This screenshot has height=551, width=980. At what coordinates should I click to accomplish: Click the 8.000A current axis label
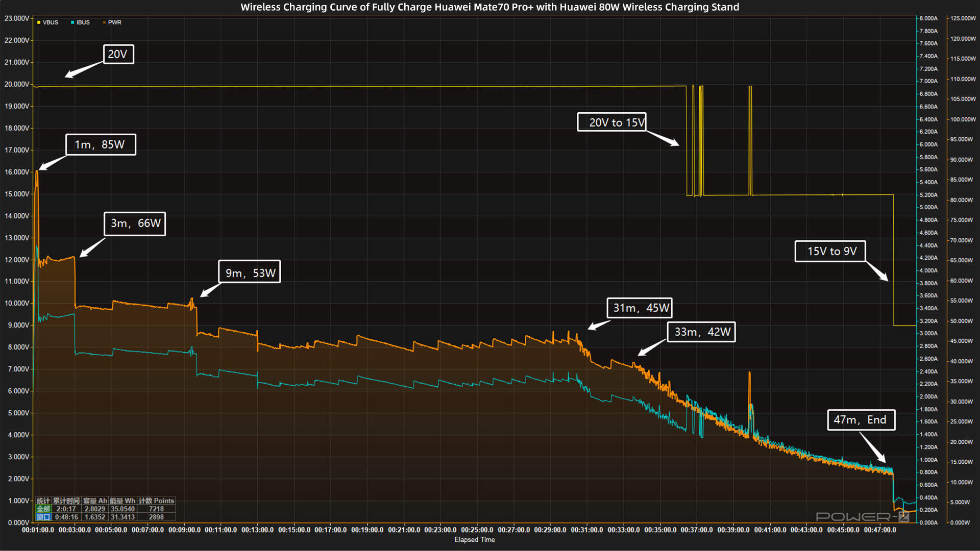(x=928, y=18)
